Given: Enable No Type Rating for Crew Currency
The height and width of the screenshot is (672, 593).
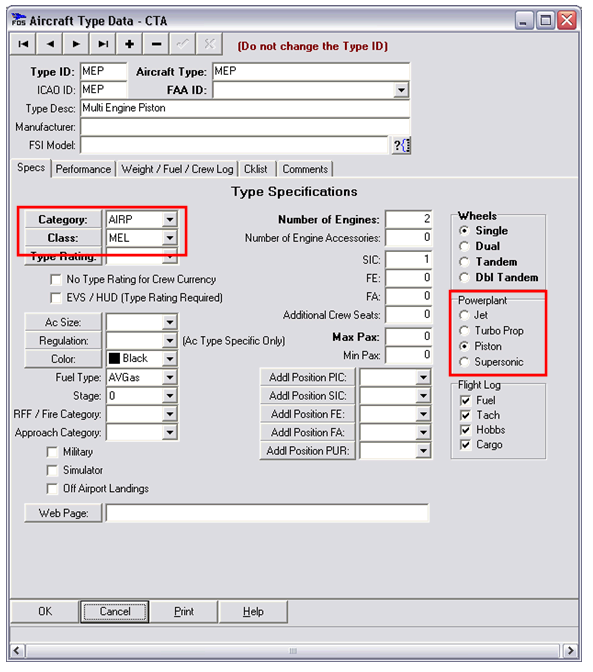Looking at the screenshot, I should (x=56, y=280).
